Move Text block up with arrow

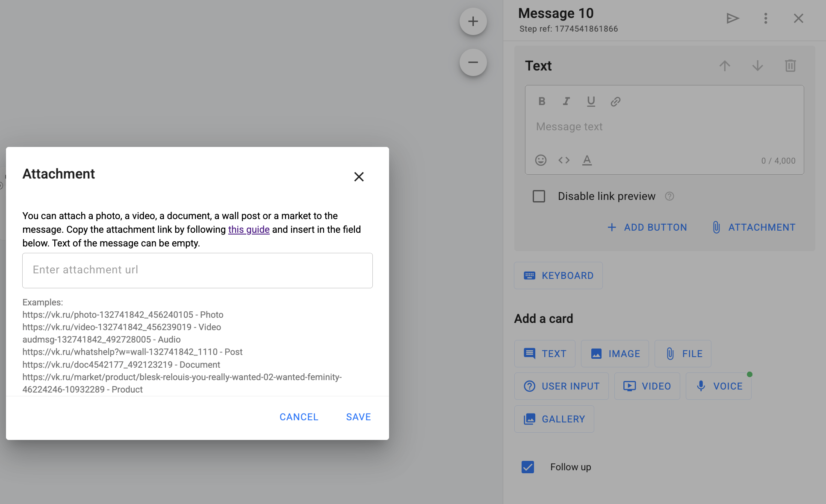tap(725, 66)
